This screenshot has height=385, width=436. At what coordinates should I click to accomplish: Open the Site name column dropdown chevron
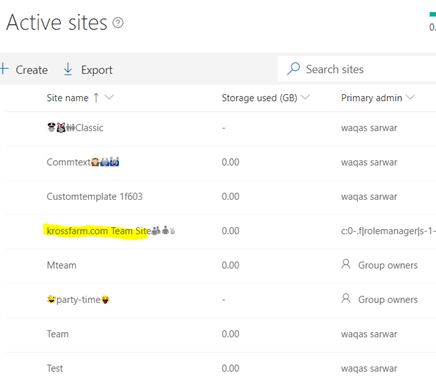pos(109,97)
